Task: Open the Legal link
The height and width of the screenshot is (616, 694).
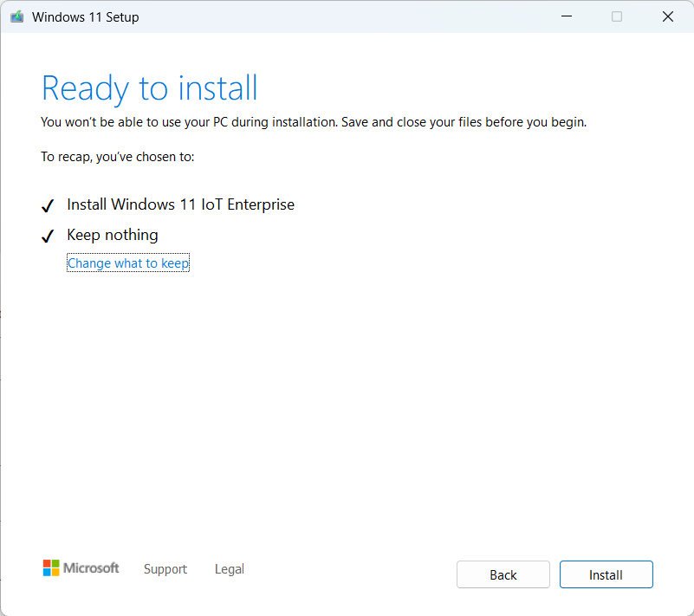Action: 229,569
